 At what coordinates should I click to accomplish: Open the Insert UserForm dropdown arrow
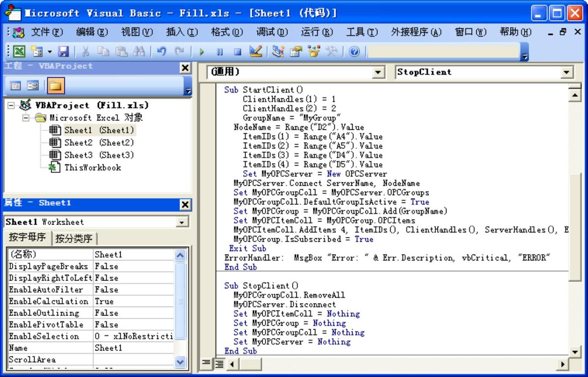(49, 52)
